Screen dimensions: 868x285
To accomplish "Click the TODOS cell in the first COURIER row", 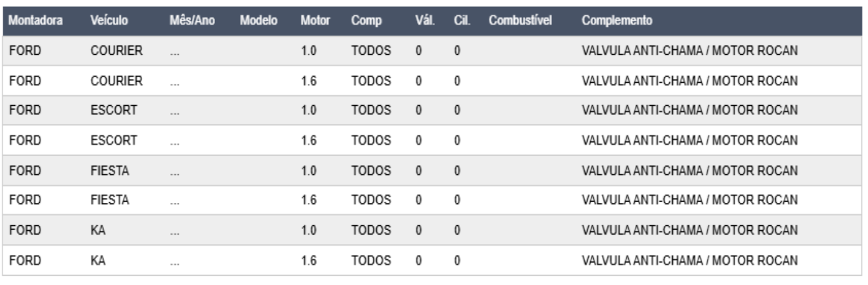I will pos(371,51).
